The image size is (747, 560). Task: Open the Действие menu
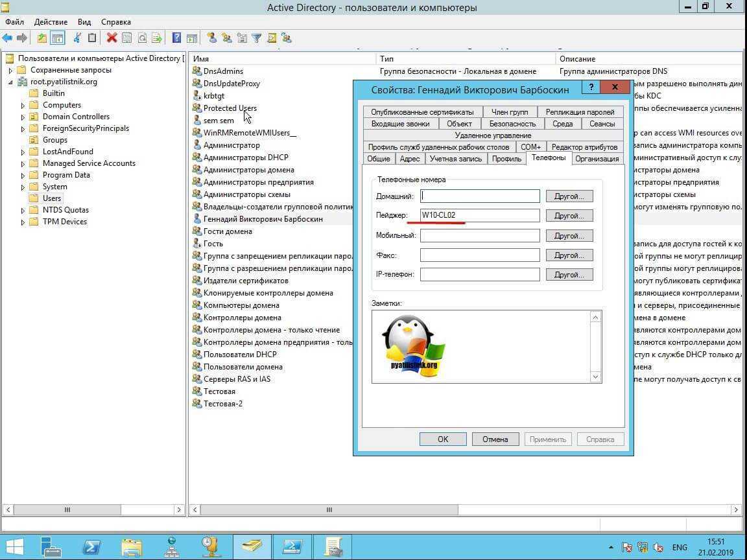coord(51,22)
